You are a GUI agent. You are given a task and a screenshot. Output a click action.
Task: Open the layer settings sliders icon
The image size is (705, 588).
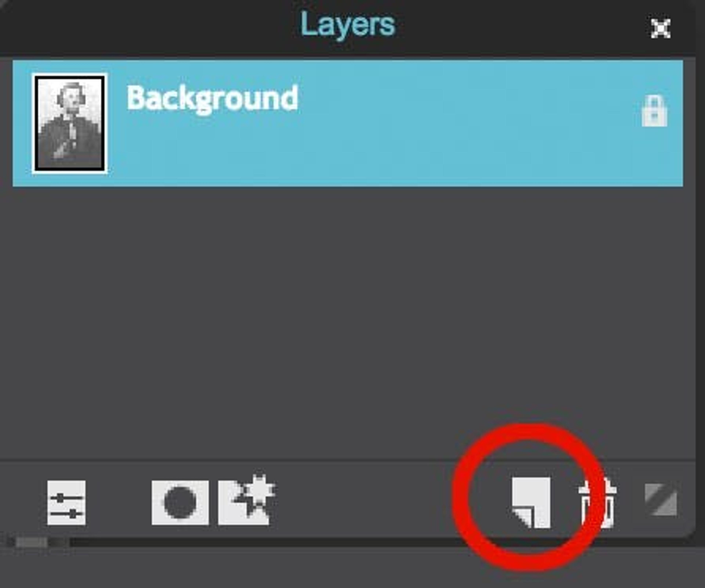tap(66, 502)
